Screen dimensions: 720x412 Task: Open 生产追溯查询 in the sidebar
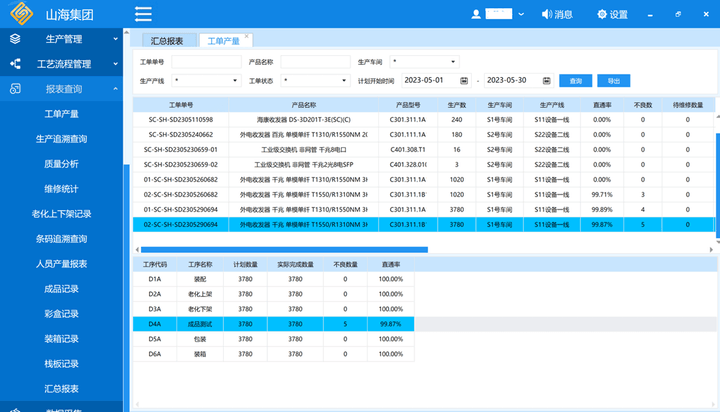[62, 139]
